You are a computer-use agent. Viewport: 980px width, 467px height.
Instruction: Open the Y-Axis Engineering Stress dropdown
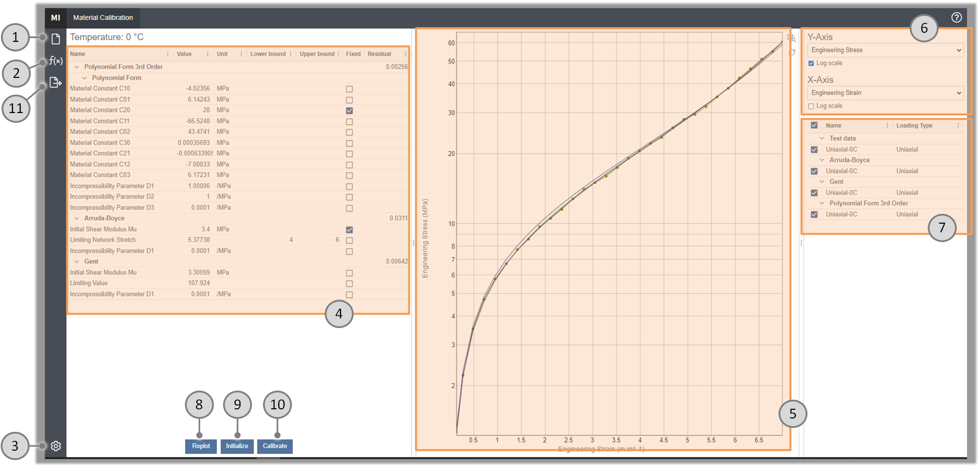pos(885,50)
